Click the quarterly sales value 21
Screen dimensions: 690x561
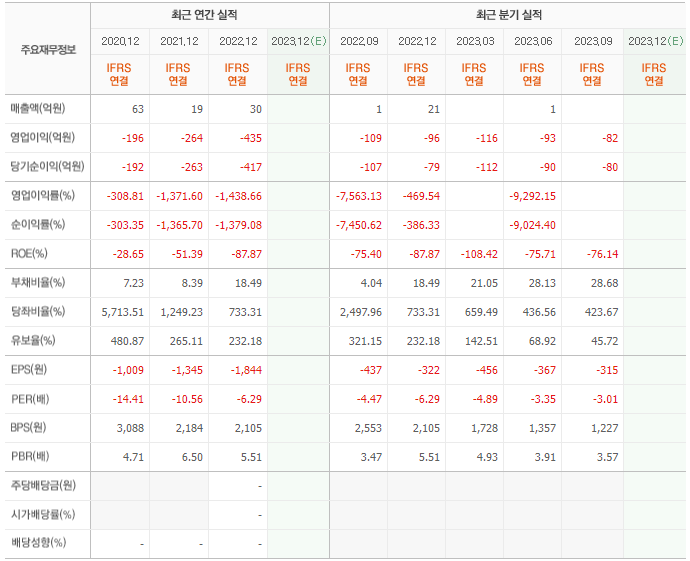pyautogui.click(x=434, y=109)
